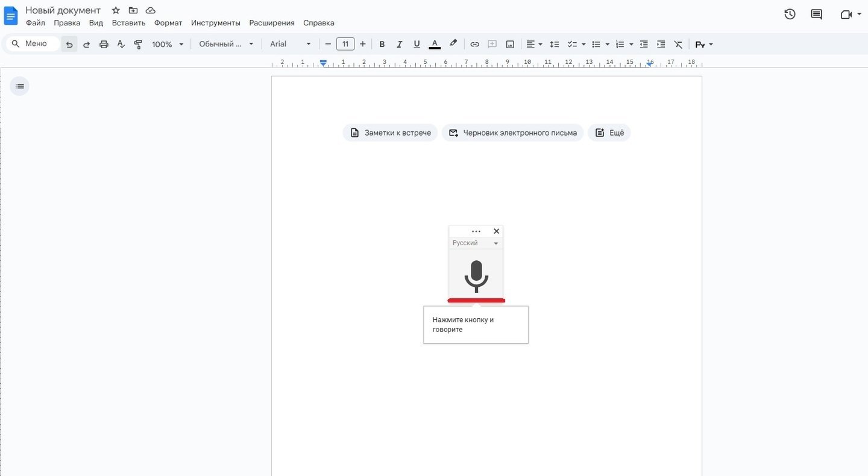
Task: Click the Google Docs home logo
Action: (x=11, y=16)
